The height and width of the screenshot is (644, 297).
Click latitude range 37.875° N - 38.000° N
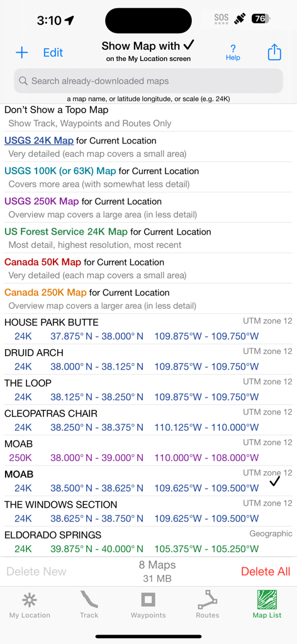(97, 336)
